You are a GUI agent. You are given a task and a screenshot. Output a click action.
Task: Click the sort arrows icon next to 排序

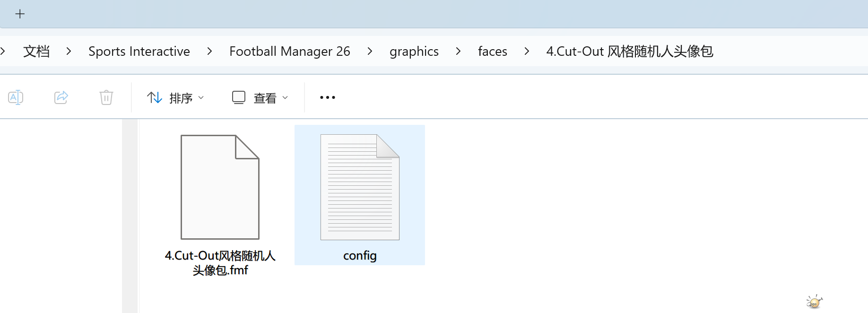click(x=154, y=97)
